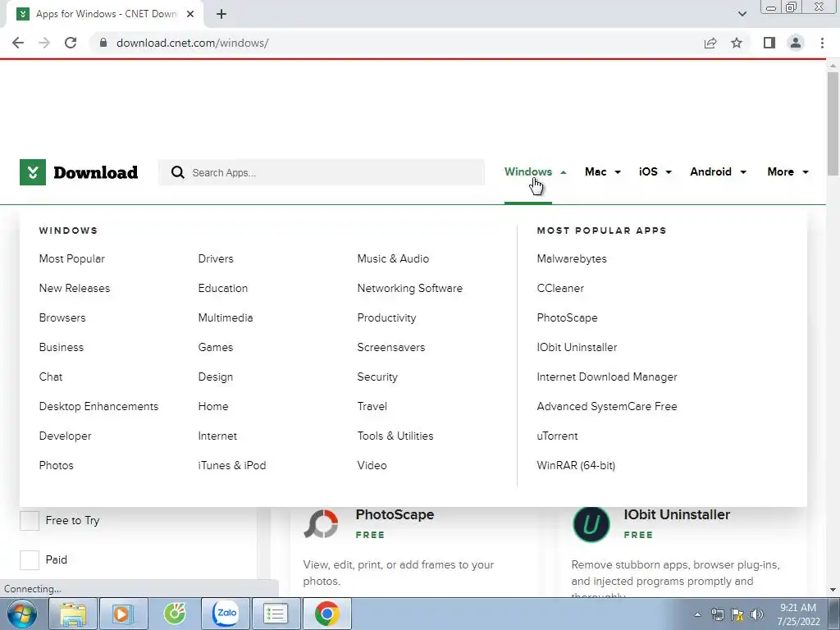Click the volume speaker tray icon
Image resolution: width=840 pixels, height=630 pixels.
tap(757, 614)
